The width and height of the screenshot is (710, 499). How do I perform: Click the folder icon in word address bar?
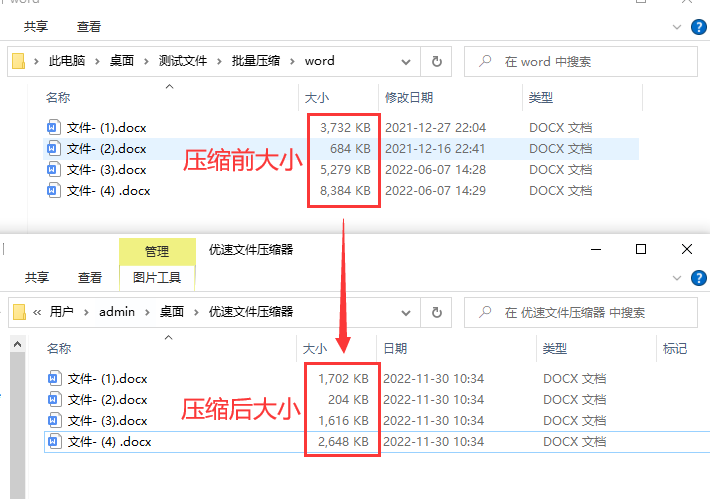pos(19,61)
